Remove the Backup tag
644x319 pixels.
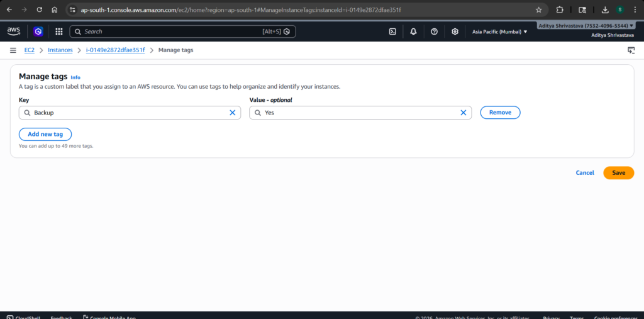[500, 113]
